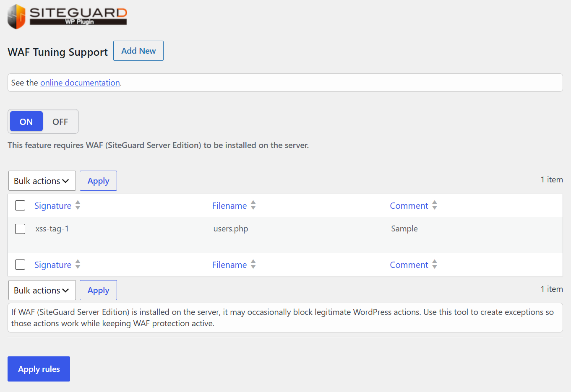The width and height of the screenshot is (571, 392).
Task: Click top Apply button beside Bulk actions
Action: pyautogui.click(x=98, y=181)
